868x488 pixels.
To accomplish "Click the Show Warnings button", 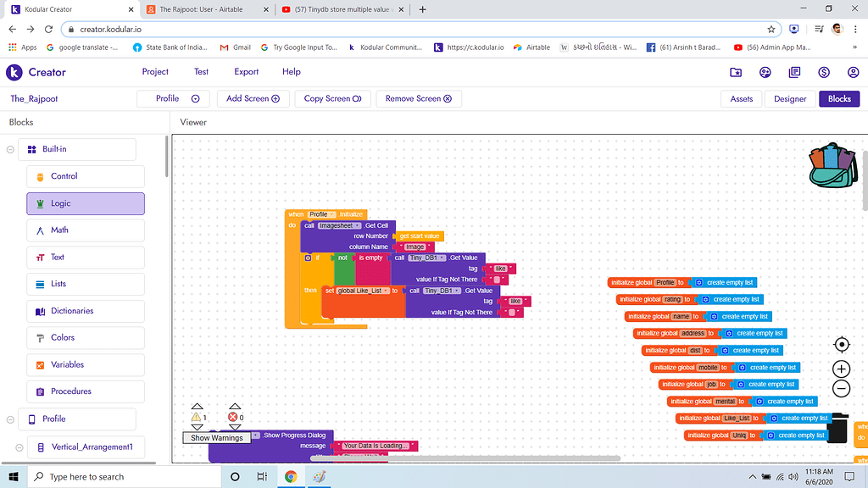I will pos(217,438).
